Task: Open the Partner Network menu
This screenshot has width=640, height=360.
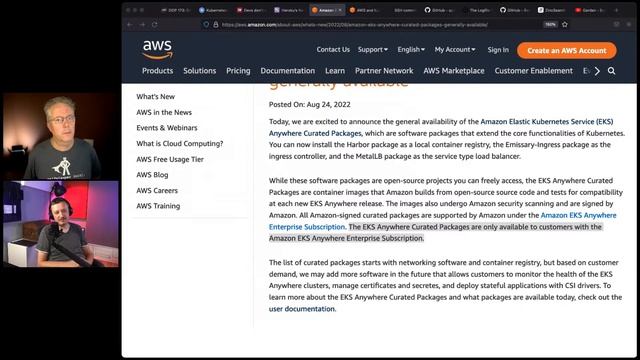Action: click(384, 71)
